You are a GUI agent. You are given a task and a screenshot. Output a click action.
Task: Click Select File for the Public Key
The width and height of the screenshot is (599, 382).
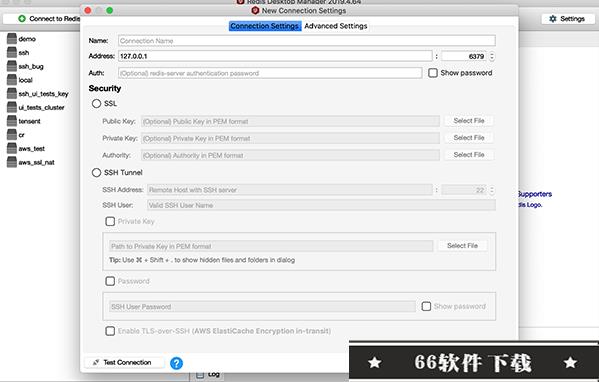pos(469,121)
